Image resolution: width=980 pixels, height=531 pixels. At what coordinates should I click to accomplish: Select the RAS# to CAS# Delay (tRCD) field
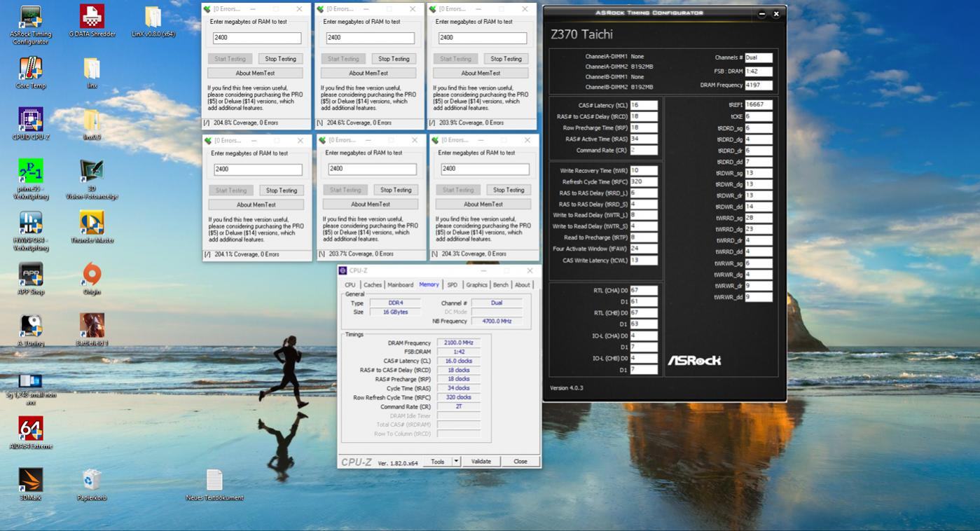click(x=644, y=116)
